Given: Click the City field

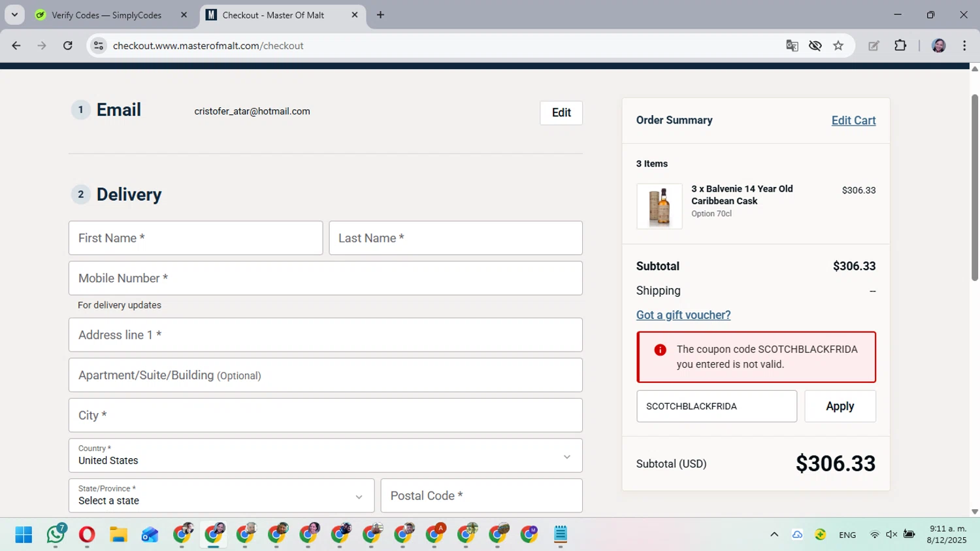Looking at the screenshot, I should [325, 416].
